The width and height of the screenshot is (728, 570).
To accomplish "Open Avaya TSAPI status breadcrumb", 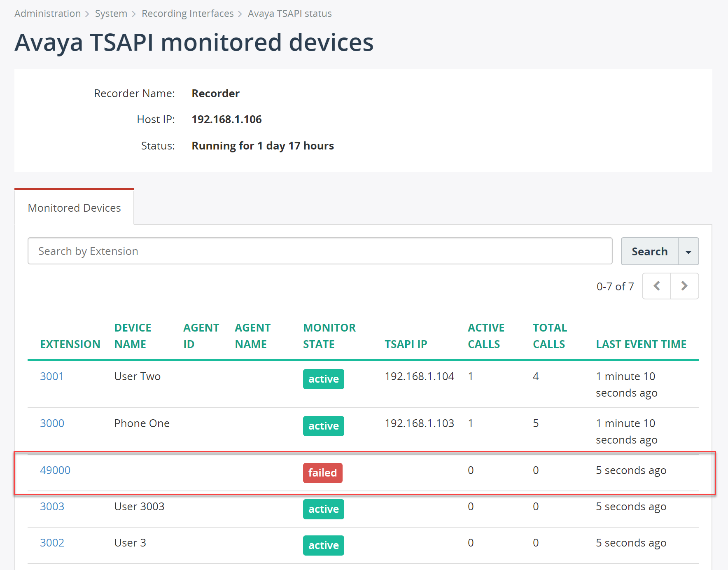I will (x=290, y=14).
